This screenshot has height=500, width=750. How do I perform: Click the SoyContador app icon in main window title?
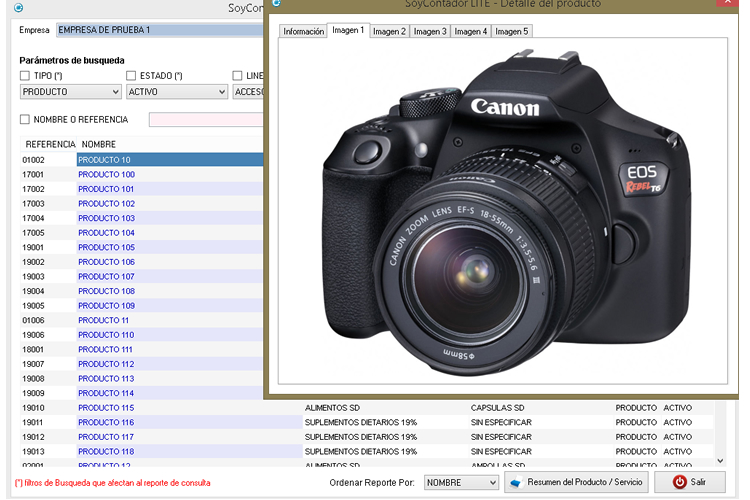[x=19, y=8]
